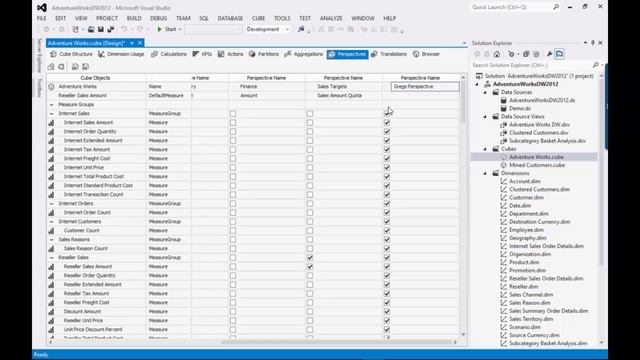
Task: Collapse the Cubes folder in Solution Explorer
Action: tap(485, 149)
